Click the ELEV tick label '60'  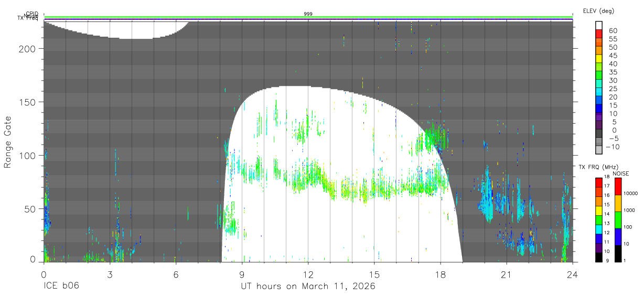coord(613,30)
